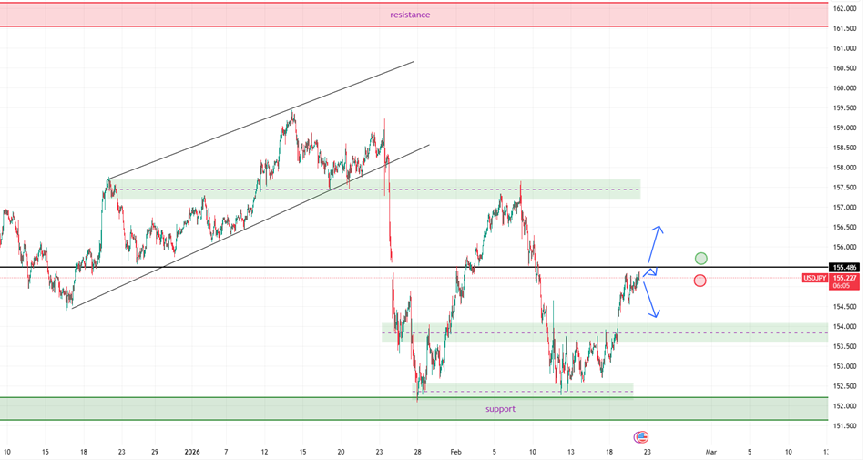Select the green circle marker
The image size is (868, 460).
click(700, 259)
